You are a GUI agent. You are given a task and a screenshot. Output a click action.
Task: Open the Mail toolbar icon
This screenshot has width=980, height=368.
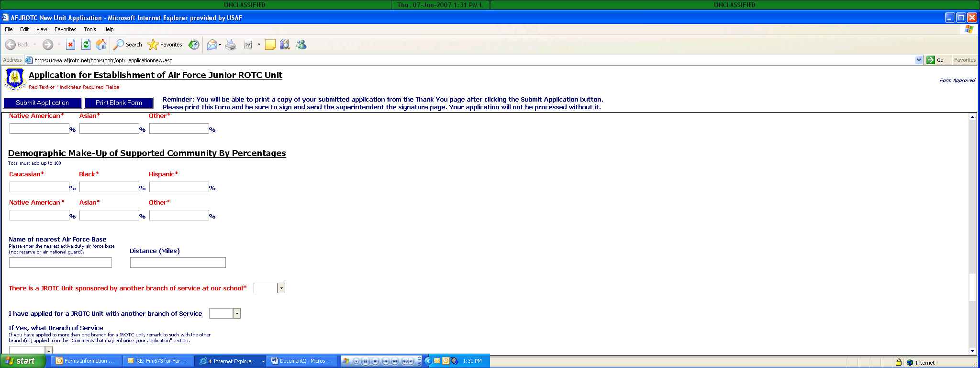click(212, 45)
